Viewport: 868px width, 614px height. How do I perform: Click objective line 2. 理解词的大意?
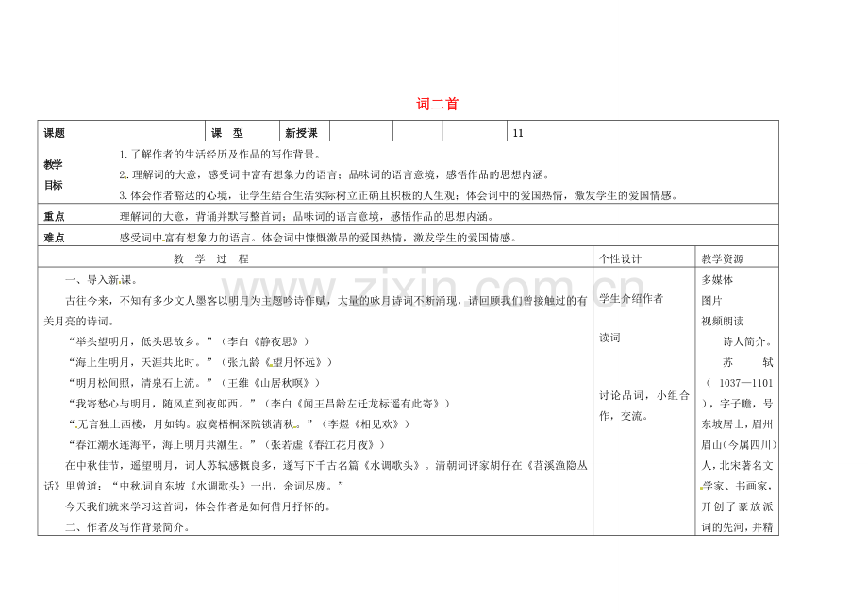pos(336,174)
